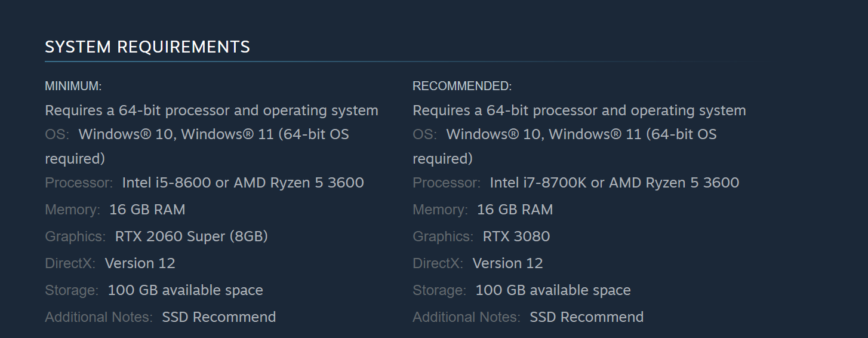Click the Graphics label in recommended column
The height and width of the screenshot is (338, 868).
click(443, 236)
